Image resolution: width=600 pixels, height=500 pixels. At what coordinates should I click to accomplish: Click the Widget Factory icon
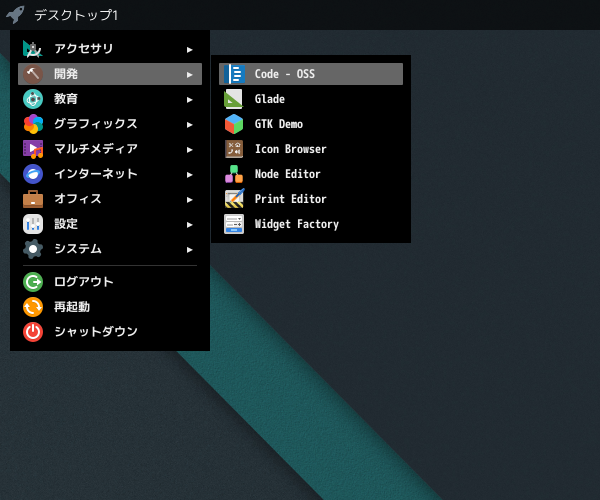[234, 224]
